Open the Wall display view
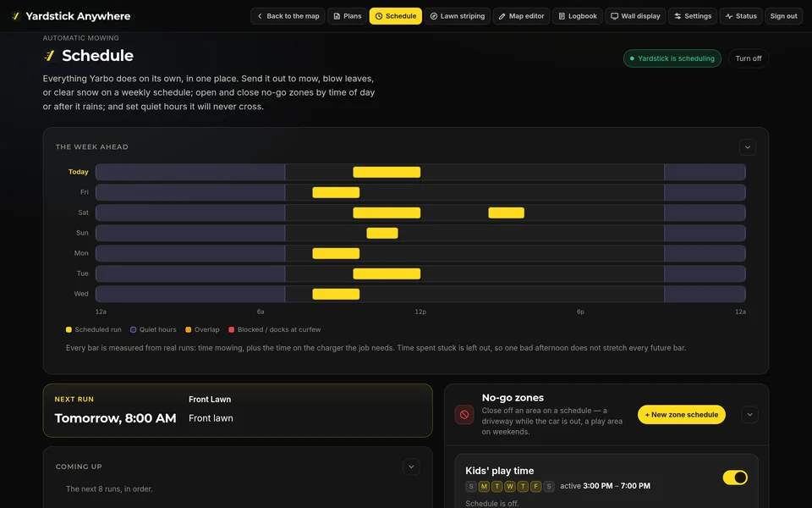Image resolution: width=812 pixels, height=508 pixels. [635, 16]
